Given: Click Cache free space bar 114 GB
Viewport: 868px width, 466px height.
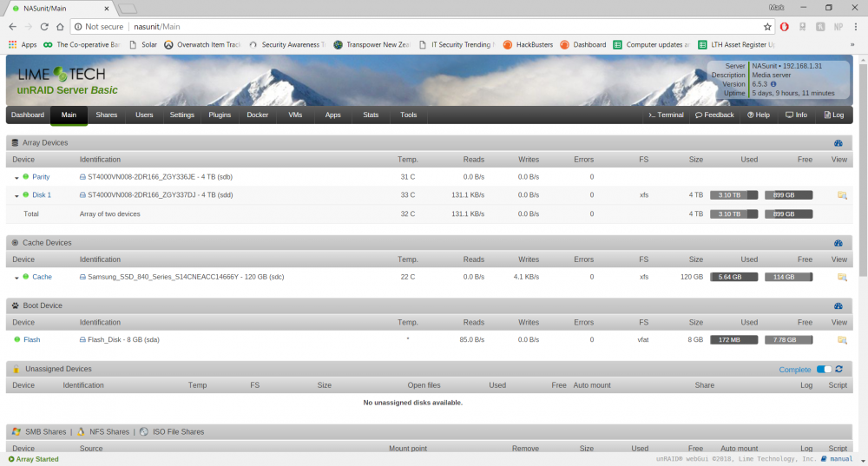Looking at the screenshot, I should [788, 277].
